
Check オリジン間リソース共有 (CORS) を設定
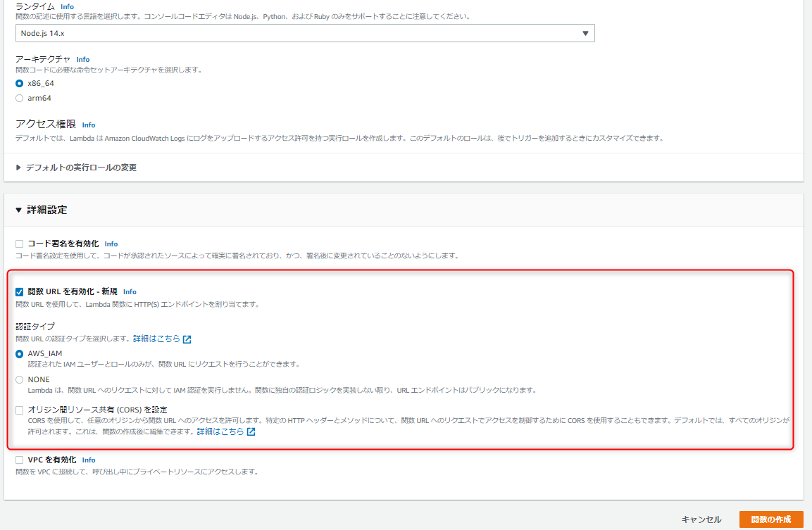click(18, 410)
